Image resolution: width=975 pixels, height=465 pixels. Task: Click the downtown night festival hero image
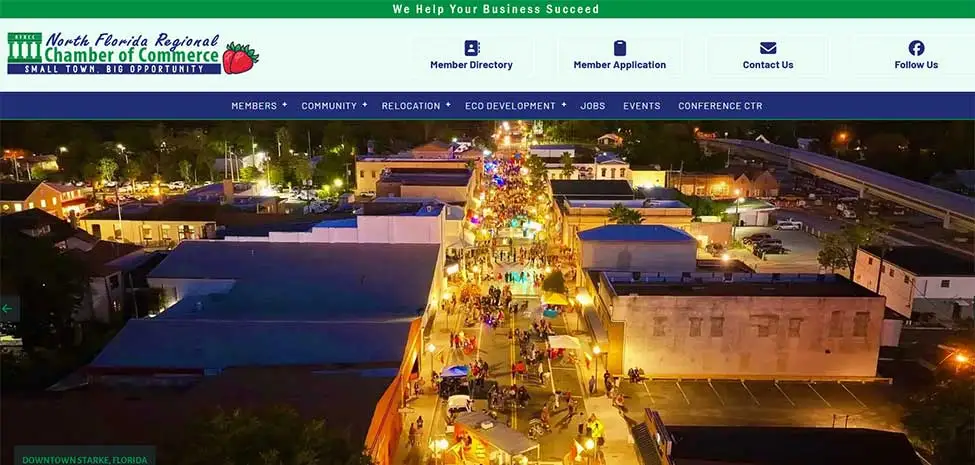(x=488, y=292)
